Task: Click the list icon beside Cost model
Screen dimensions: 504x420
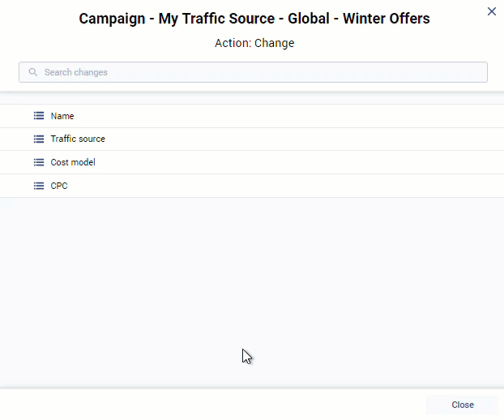Action: 39,162
